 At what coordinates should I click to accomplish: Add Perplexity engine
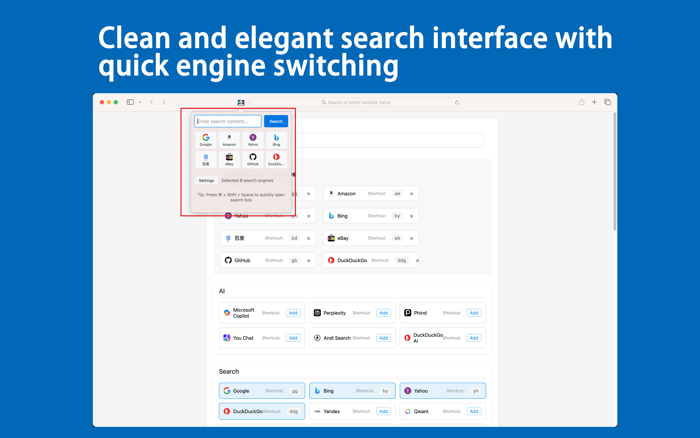click(x=383, y=313)
